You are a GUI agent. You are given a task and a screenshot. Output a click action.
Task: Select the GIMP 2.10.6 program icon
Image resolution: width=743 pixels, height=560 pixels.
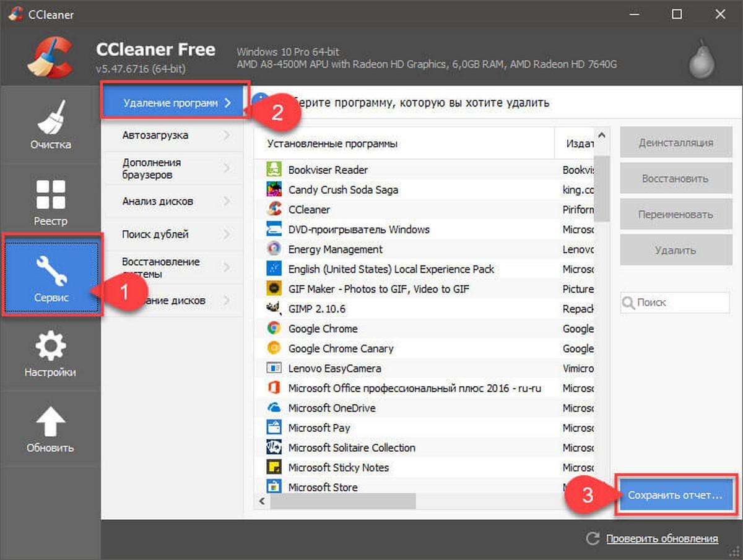click(274, 308)
